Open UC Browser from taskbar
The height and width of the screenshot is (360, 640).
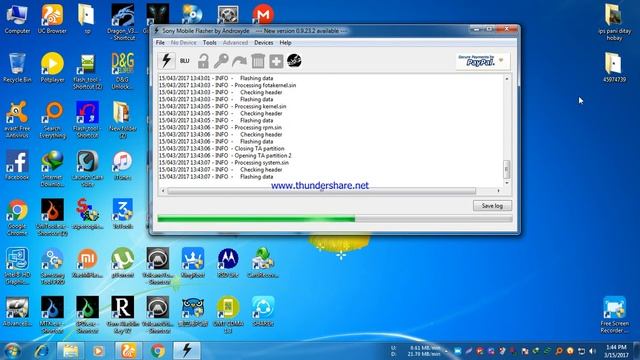(128, 351)
